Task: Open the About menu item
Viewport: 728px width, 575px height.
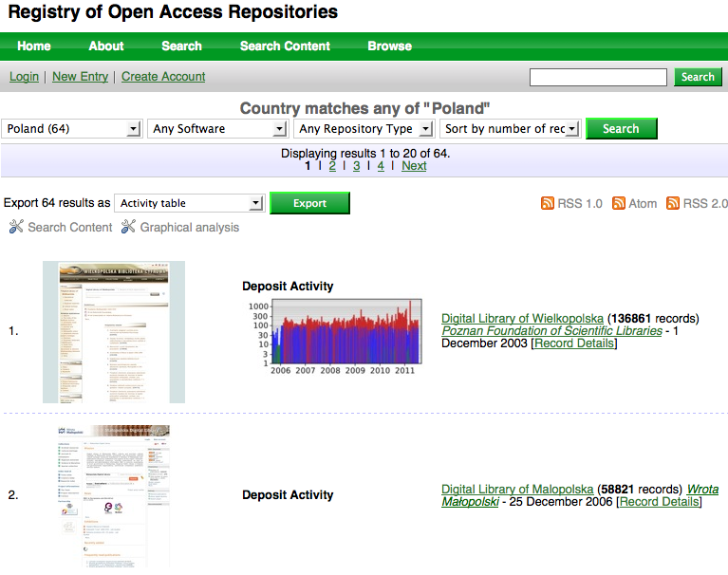Action: click(106, 46)
